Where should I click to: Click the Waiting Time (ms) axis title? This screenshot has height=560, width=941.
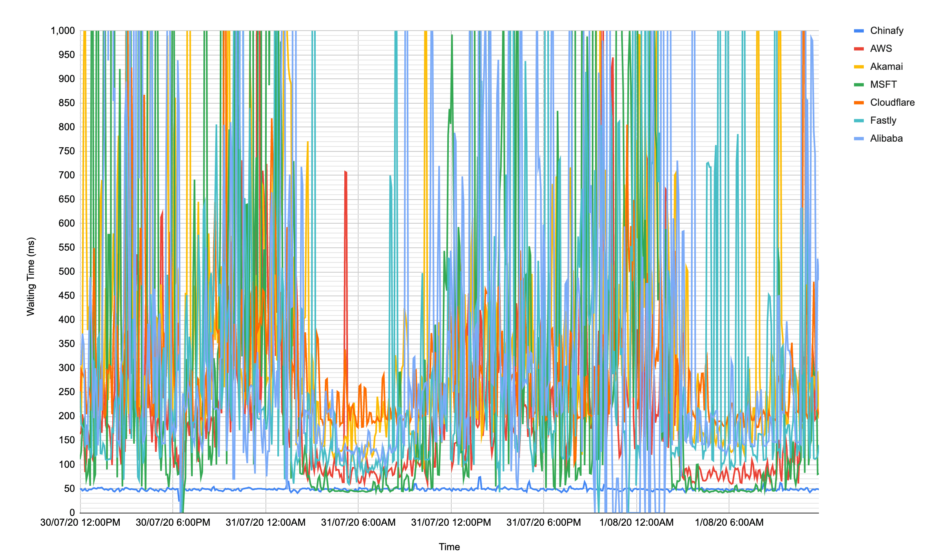click(31, 276)
